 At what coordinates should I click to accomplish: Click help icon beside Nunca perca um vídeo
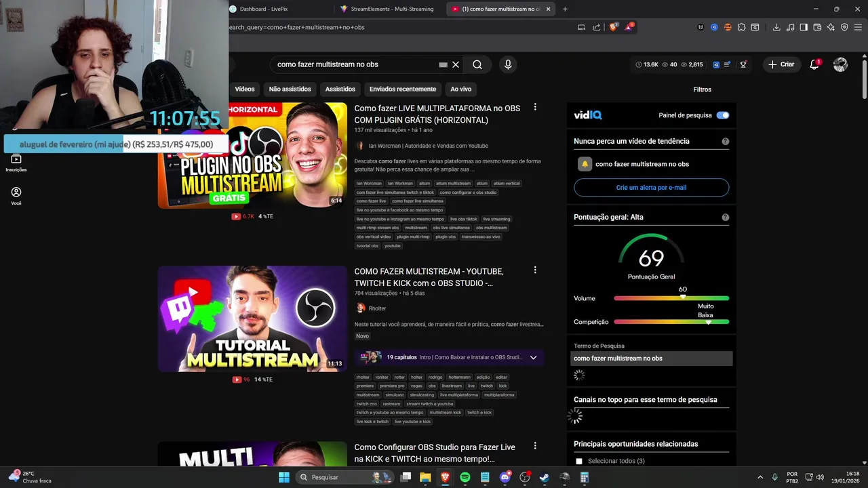coord(726,142)
